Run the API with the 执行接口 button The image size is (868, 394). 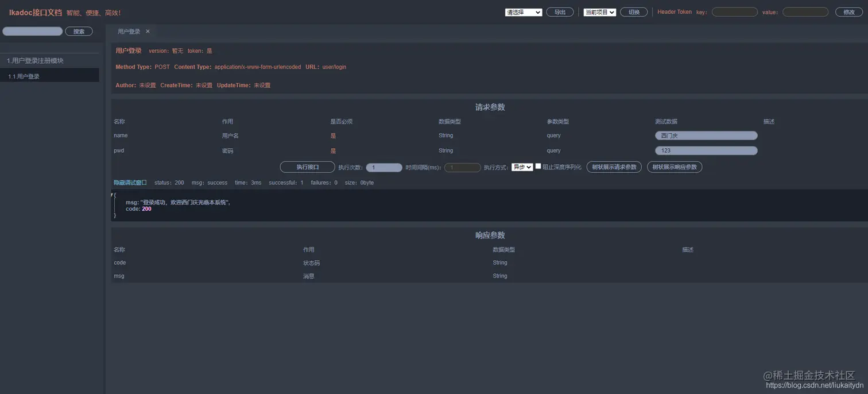click(x=308, y=167)
